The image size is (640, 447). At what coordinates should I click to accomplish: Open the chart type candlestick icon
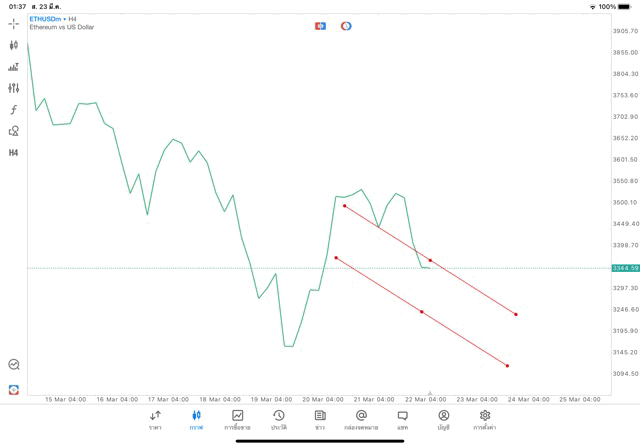coord(14,45)
